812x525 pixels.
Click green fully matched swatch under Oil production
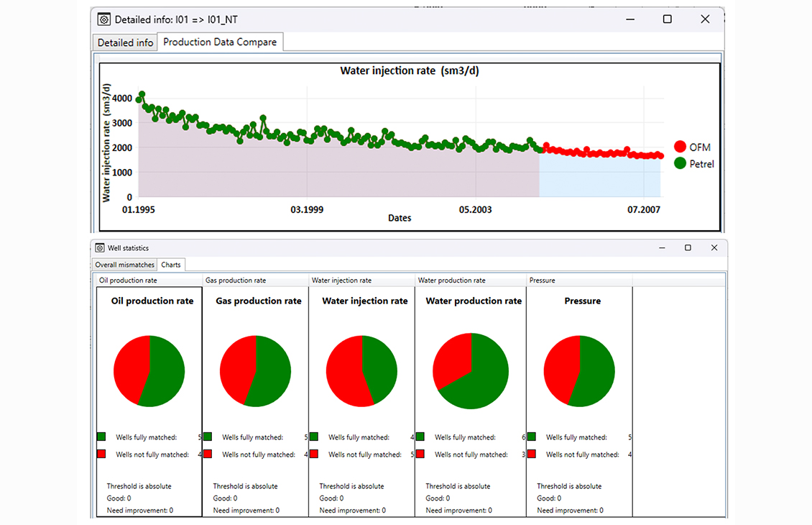(x=101, y=437)
